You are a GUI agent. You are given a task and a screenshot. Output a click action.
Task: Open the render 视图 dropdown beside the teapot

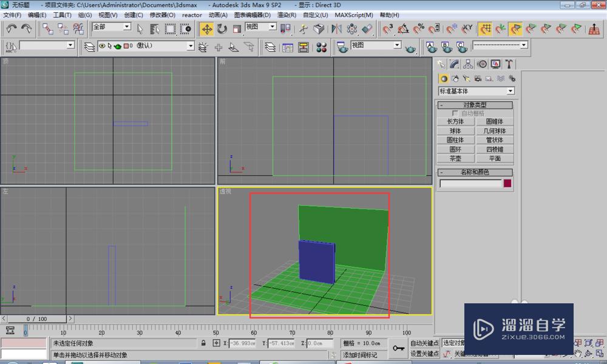(376, 45)
